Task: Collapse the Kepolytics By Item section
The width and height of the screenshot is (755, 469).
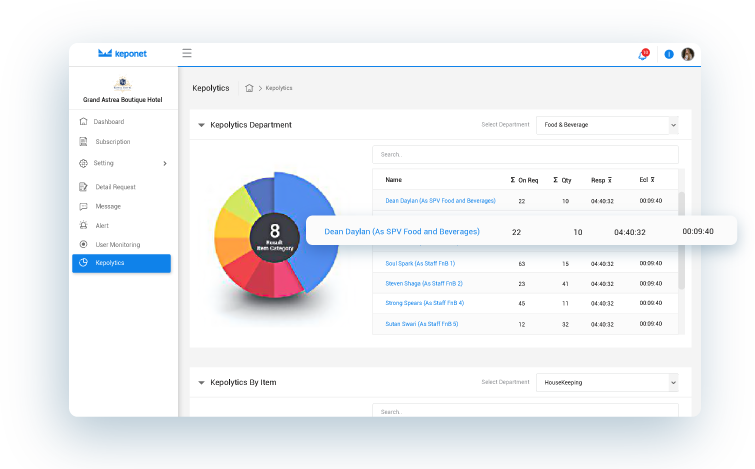Action: pyautogui.click(x=201, y=382)
